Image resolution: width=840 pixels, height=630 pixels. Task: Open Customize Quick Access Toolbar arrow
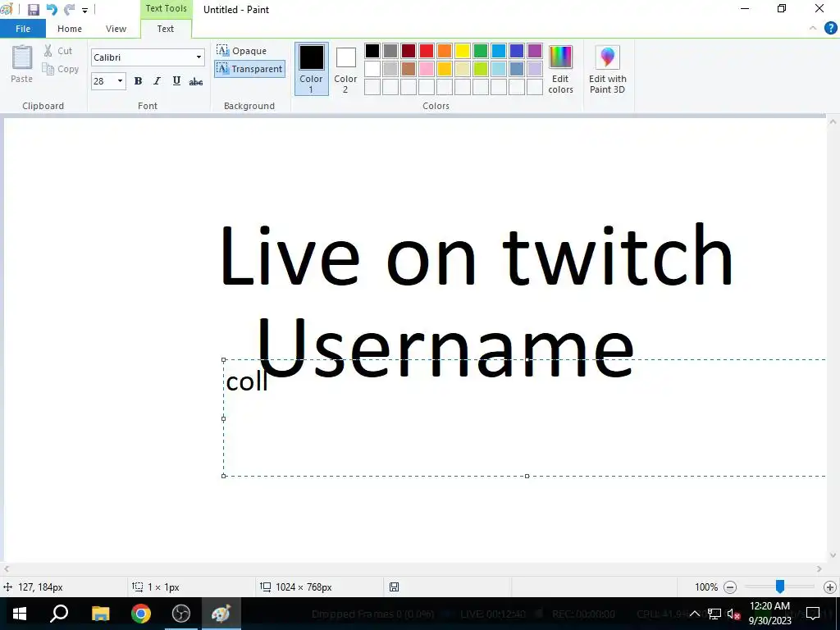[84, 10]
